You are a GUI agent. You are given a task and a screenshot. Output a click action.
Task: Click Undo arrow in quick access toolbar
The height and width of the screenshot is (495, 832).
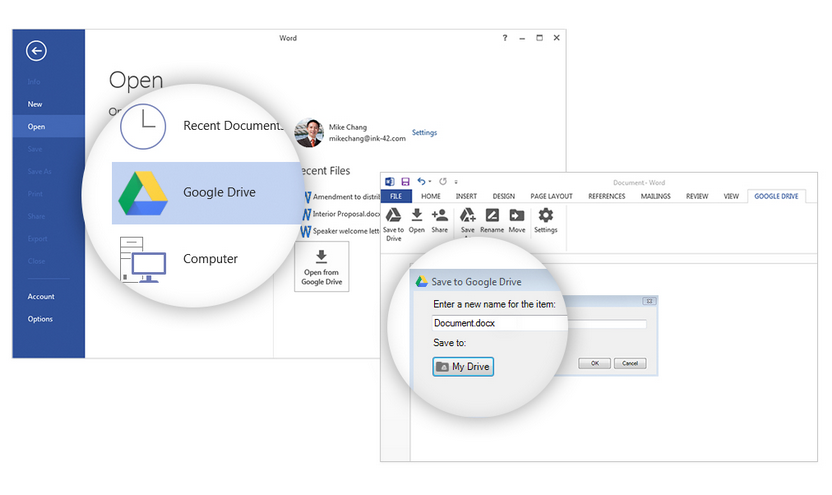421,181
